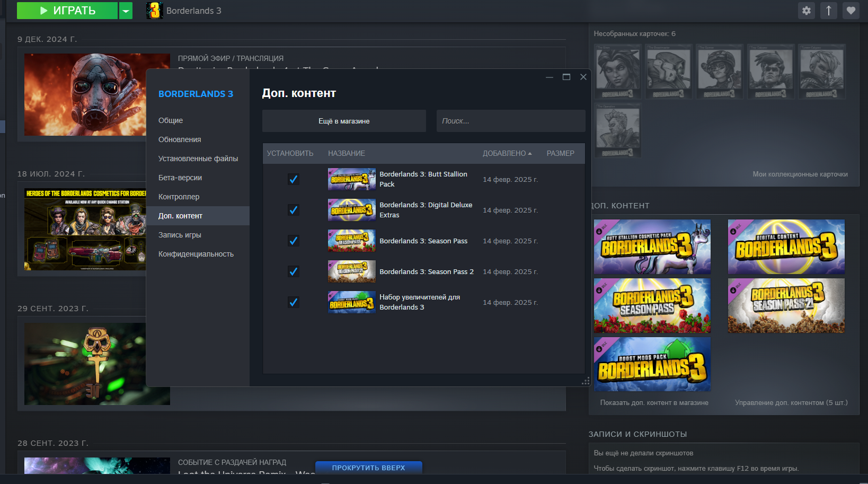The image size is (868, 484).
Task: Sort by Добавлено column header
Action: click(507, 153)
